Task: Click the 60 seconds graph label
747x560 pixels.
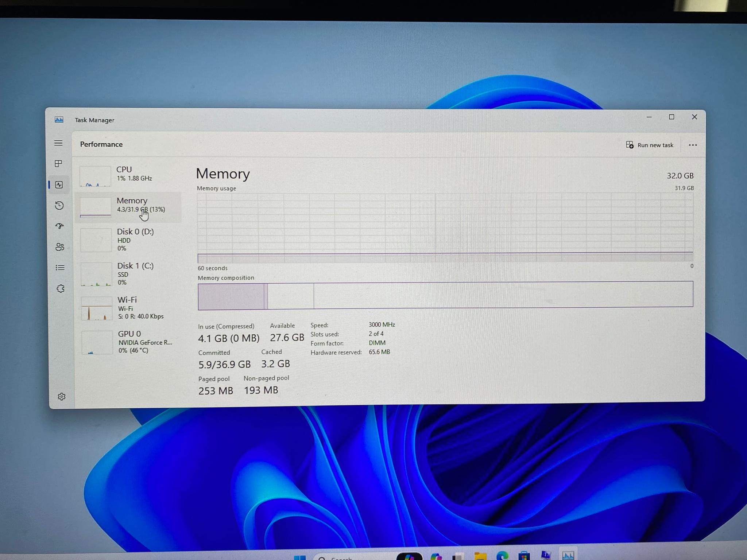Action: tap(213, 268)
